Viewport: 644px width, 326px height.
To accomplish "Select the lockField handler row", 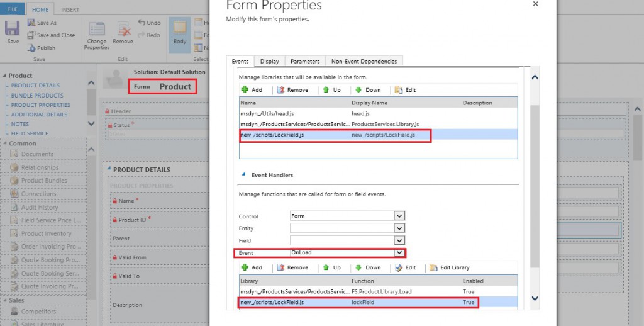I will (378, 302).
